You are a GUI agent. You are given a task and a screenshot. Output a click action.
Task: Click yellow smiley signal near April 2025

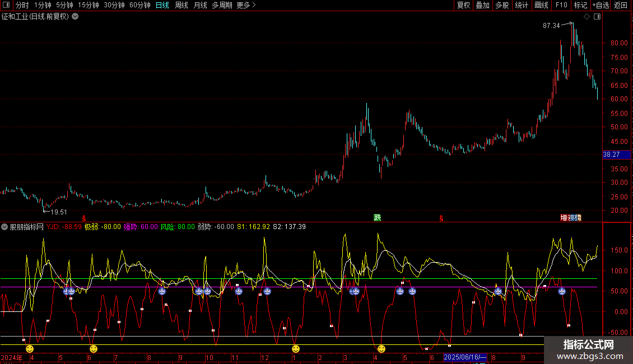[381, 349]
